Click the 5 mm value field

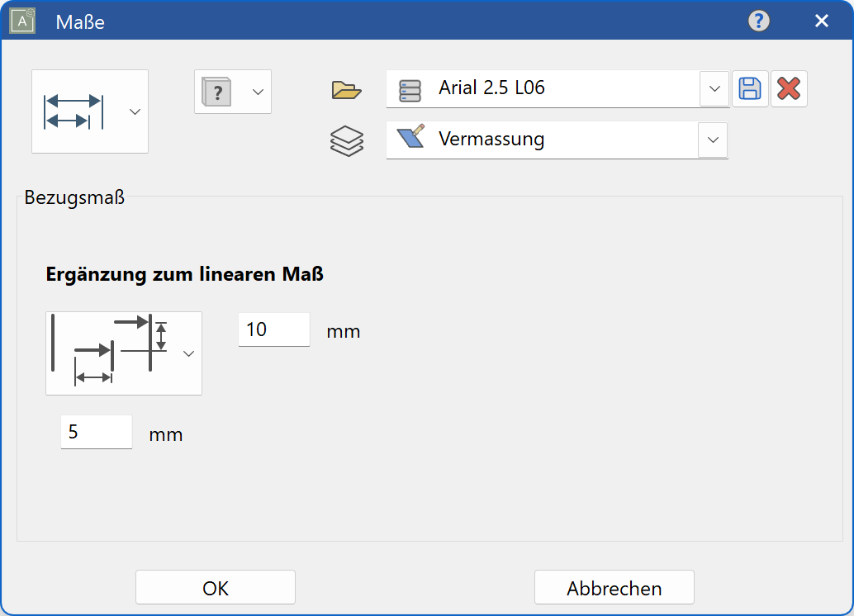(x=96, y=431)
